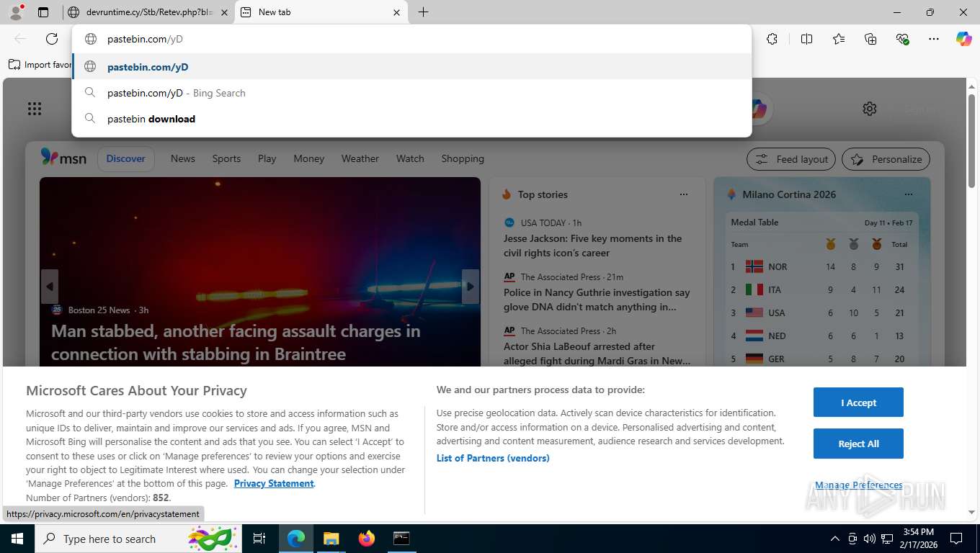Viewport: 980px width, 553px height.
Task: Open the msn logo link
Action: coord(63,158)
